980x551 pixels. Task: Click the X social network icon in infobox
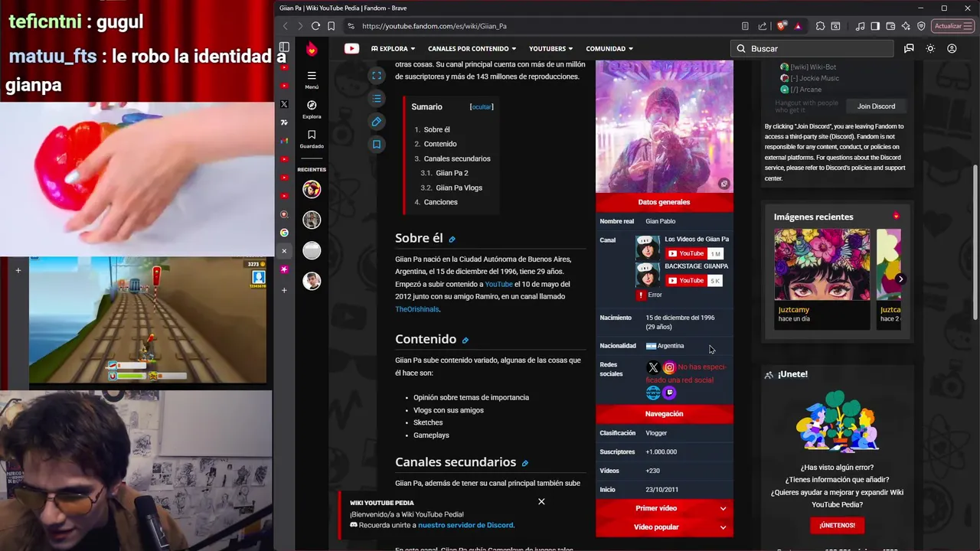point(653,368)
